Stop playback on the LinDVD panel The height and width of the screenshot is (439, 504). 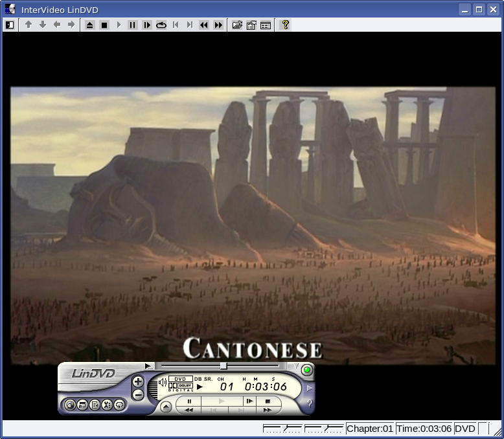(268, 401)
